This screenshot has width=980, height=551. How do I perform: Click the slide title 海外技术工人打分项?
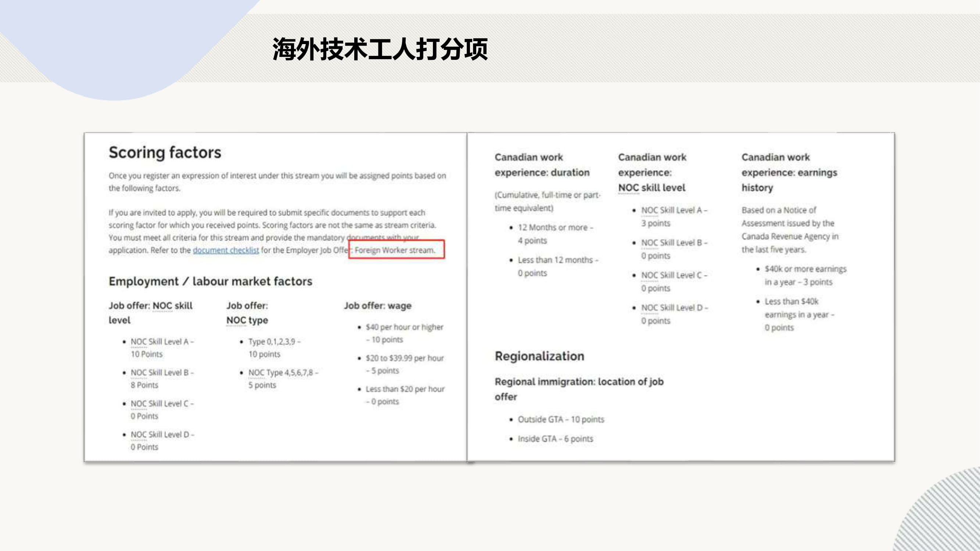380,49
